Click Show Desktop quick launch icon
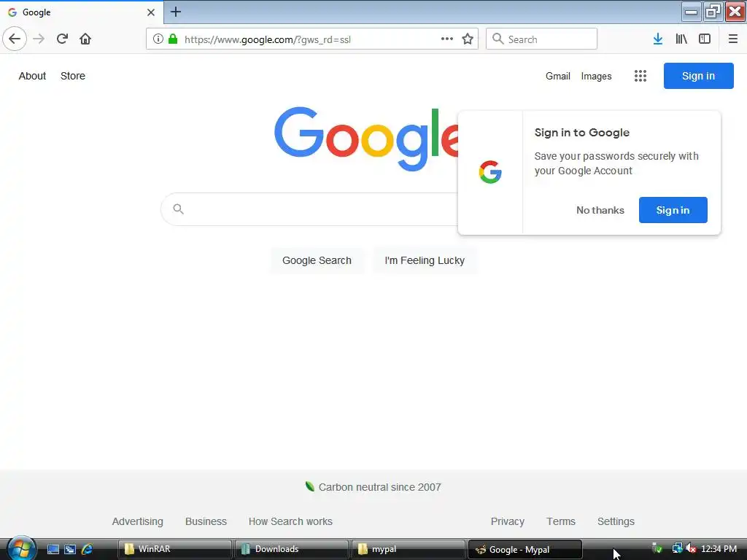The width and height of the screenshot is (747, 560). coord(53,549)
